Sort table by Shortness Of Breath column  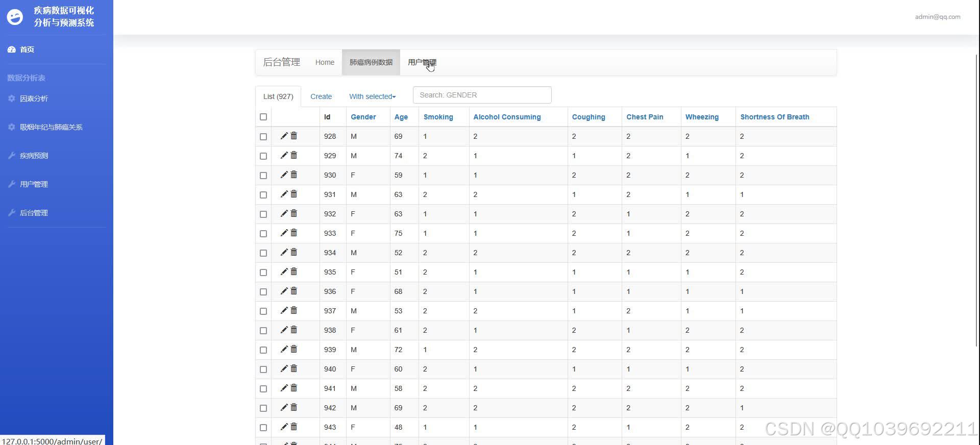coord(775,117)
